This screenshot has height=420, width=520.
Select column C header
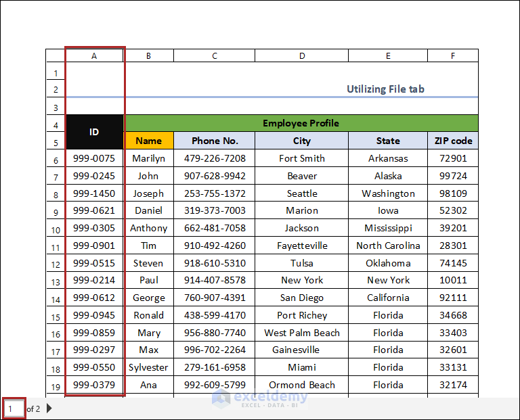click(214, 56)
